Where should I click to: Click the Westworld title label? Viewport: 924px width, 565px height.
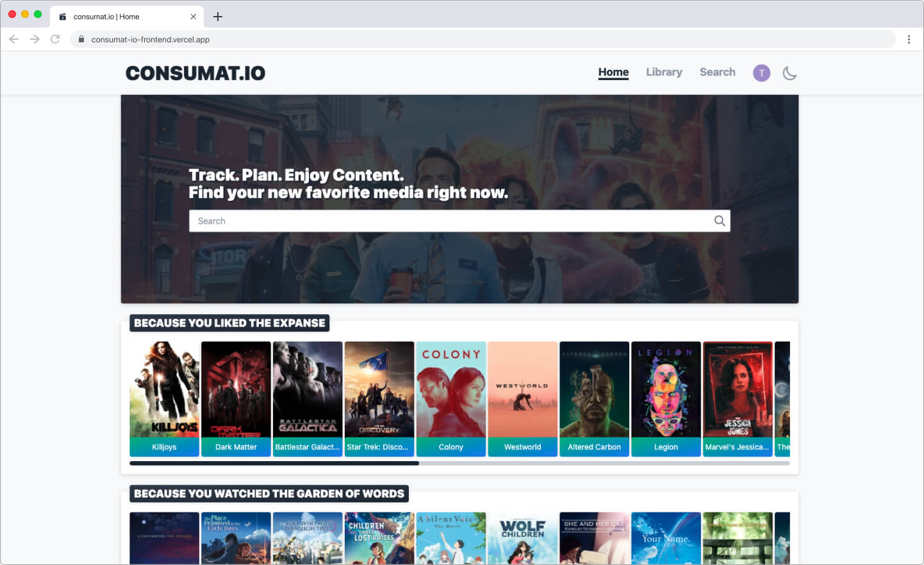coord(523,447)
